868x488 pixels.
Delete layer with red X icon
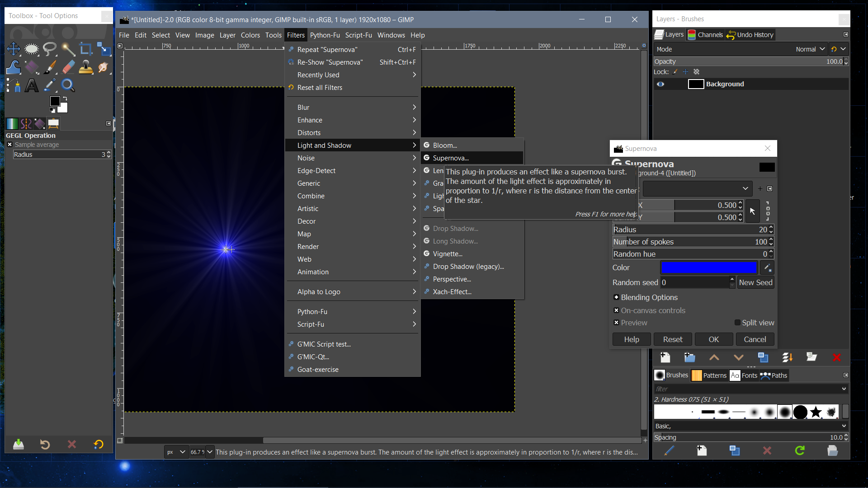[837, 357]
